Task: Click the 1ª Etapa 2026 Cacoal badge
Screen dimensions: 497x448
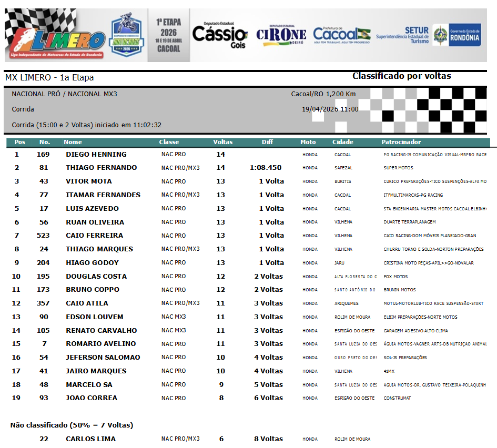Action: click(x=168, y=35)
